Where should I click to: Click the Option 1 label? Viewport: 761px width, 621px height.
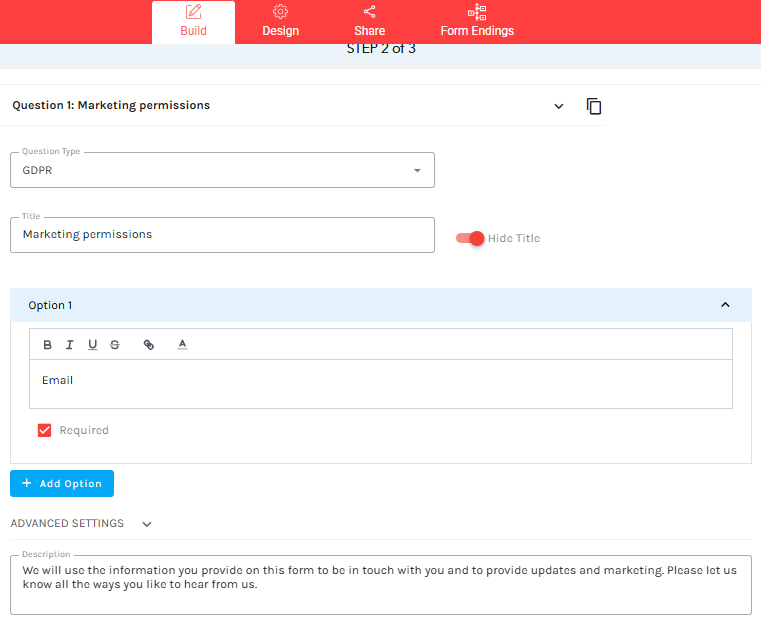pyautogui.click(x=50, y=305)
